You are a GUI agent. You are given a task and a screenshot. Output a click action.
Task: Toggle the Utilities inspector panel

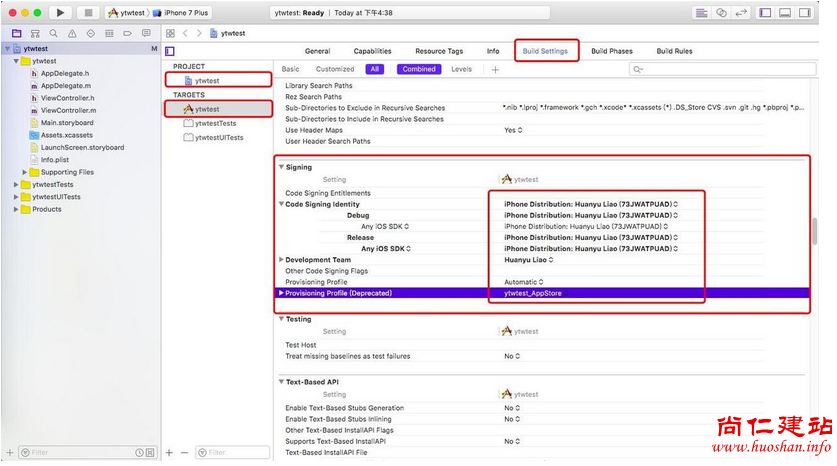click(x=805, y=13)
